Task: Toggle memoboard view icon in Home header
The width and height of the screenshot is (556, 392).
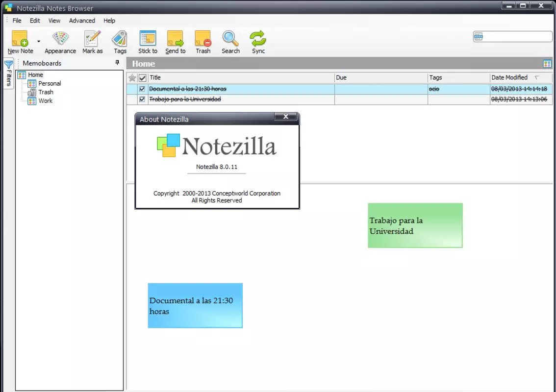Action: click(547, 64)
